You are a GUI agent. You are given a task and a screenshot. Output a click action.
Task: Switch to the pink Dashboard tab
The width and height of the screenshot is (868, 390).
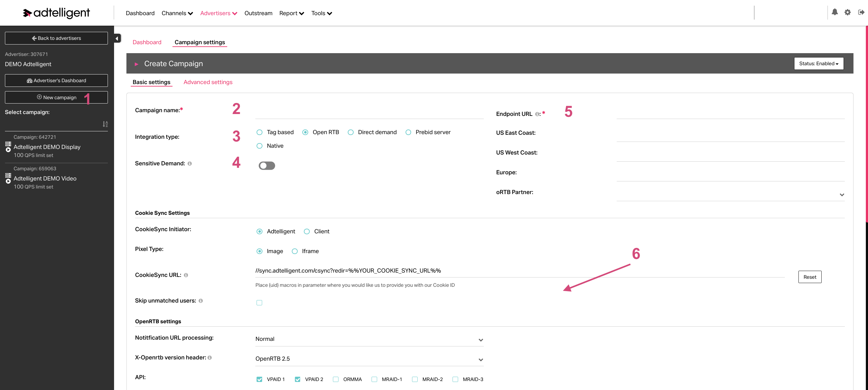147,42
